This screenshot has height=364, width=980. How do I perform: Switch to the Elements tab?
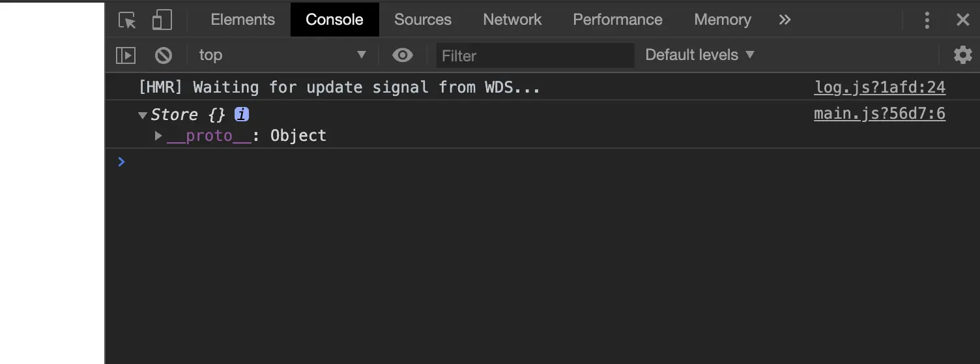pyautogui.click(x=242, y=20)
